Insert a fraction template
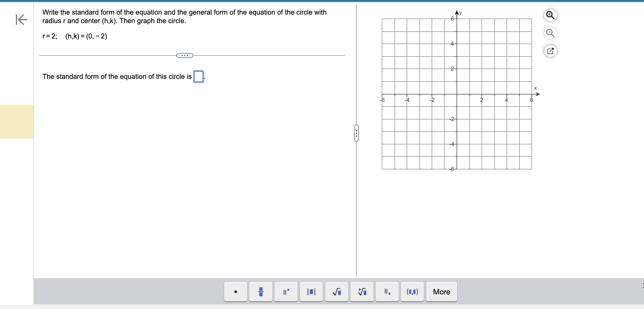The height and width of the screenshot is (309, 644). click(261, 292)
